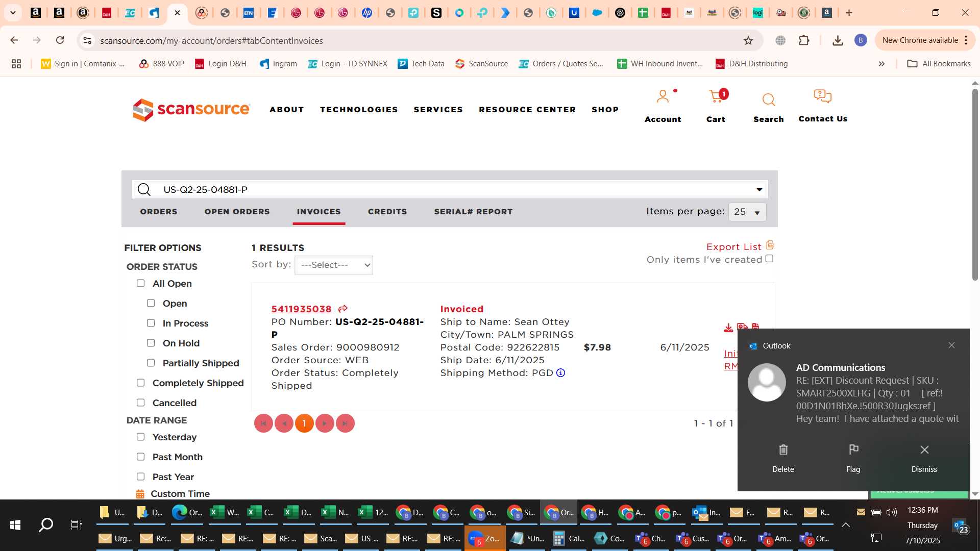Open the SERIAL# REPORT tab
This screenshot has height=551, width=980.
pos(473,212)
